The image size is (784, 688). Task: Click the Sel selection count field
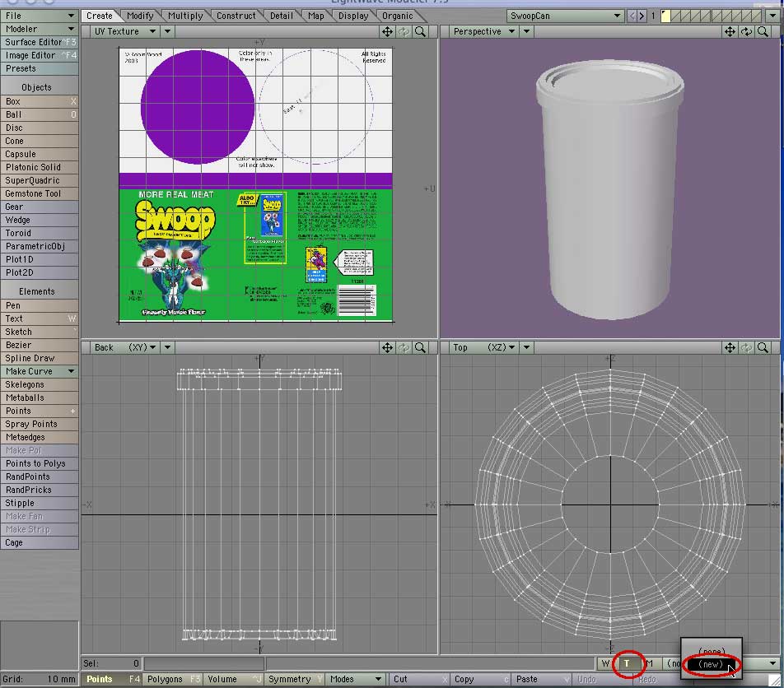111,663
